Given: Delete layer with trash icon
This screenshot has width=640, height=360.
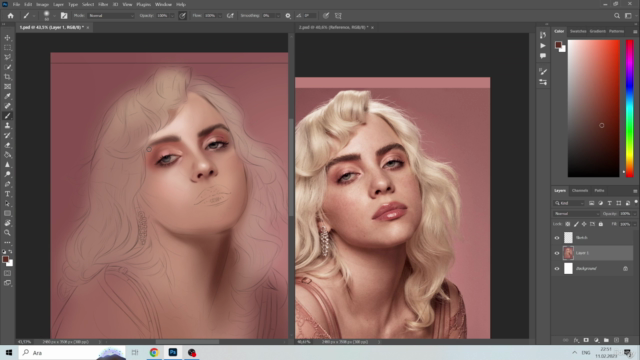Looking at the screenshot, I should (x=626, y=340).
